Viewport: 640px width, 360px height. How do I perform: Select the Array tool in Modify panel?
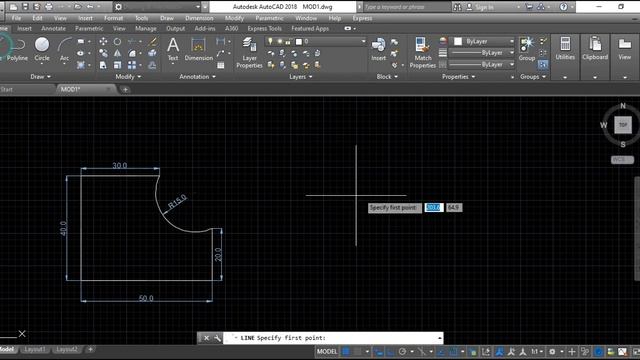tap(132, 65)
